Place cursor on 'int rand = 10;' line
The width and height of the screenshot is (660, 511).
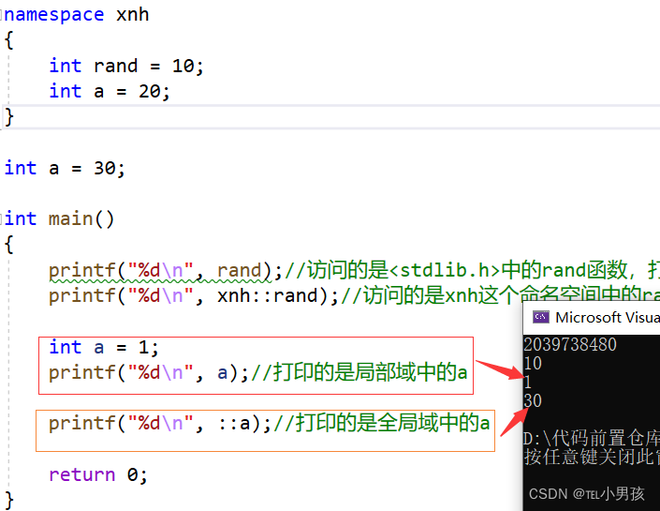tap(126, 66)
